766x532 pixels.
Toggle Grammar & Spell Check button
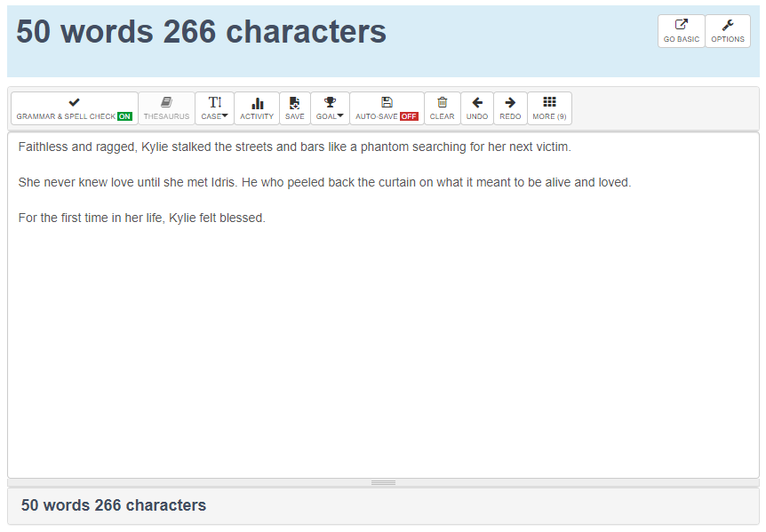coord(75,108)
